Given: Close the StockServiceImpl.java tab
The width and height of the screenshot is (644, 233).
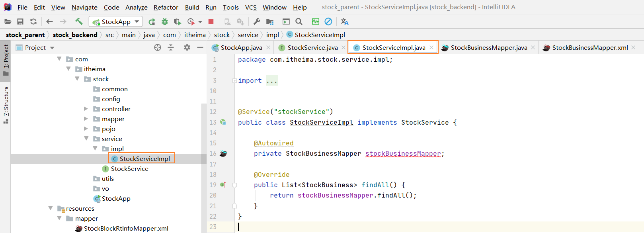Looking at the screenshot, I should coord(431,47).
